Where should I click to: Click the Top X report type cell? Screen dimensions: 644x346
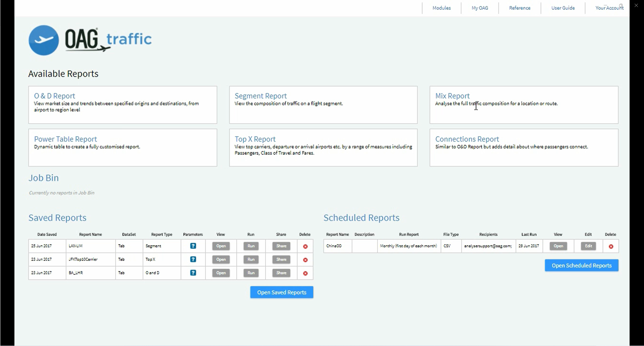(x=162, y=260)
